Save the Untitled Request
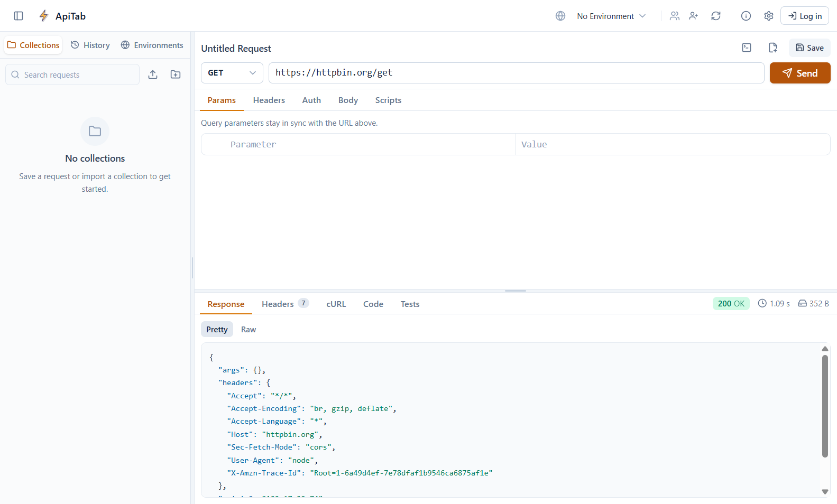The height and width of the screenshot is (504, 837). (x=810, y=48)
